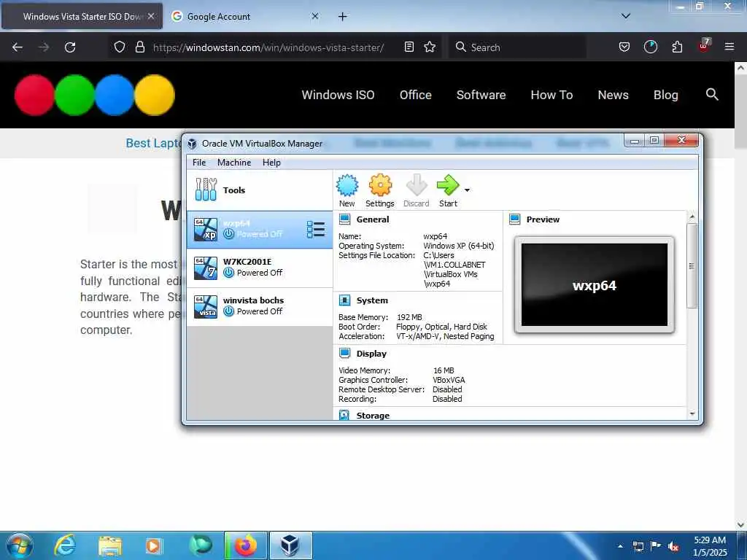Click the Discard toolbar icon
747x560 pixels.
(417, 190)
